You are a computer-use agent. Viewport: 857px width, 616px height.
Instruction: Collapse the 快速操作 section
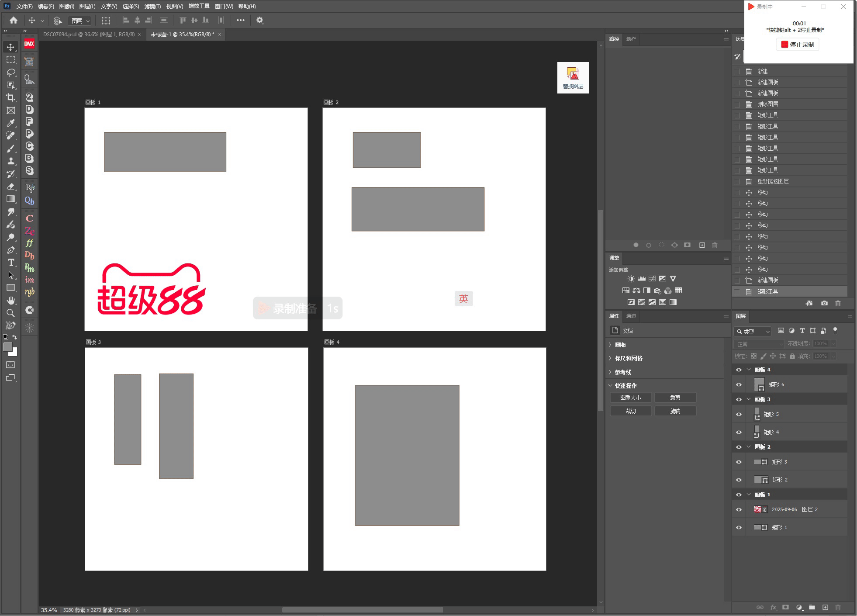pyautogui.click(x=611, y=386)
